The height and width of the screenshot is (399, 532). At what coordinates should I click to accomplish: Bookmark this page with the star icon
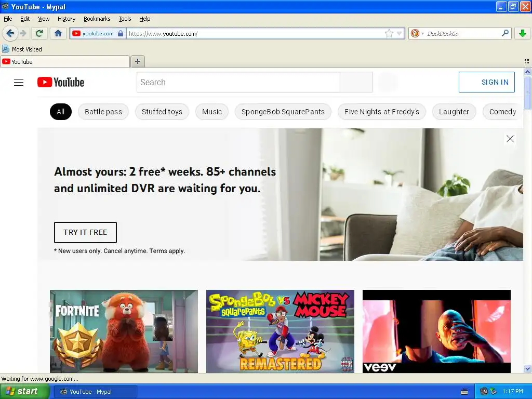point(389,33)
